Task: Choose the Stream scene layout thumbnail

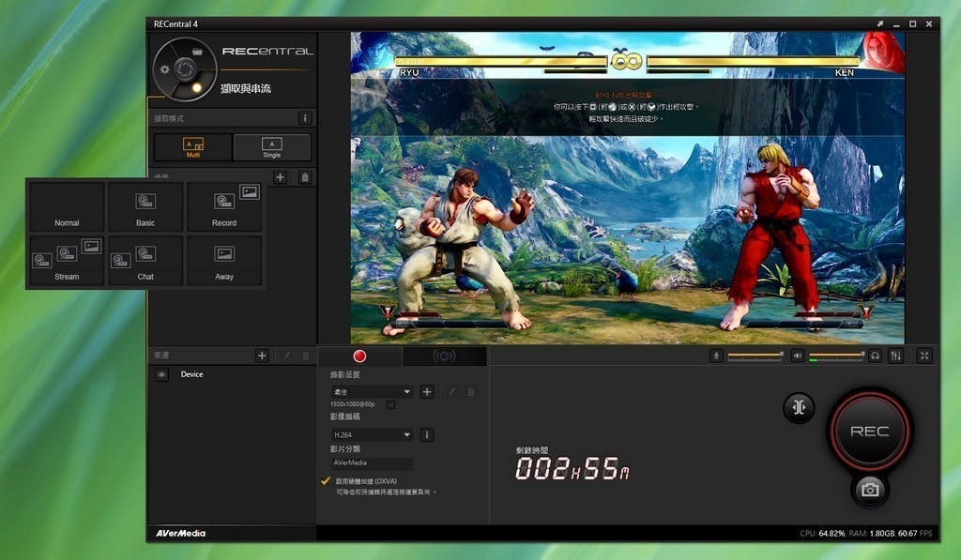Action: point(67,260)
